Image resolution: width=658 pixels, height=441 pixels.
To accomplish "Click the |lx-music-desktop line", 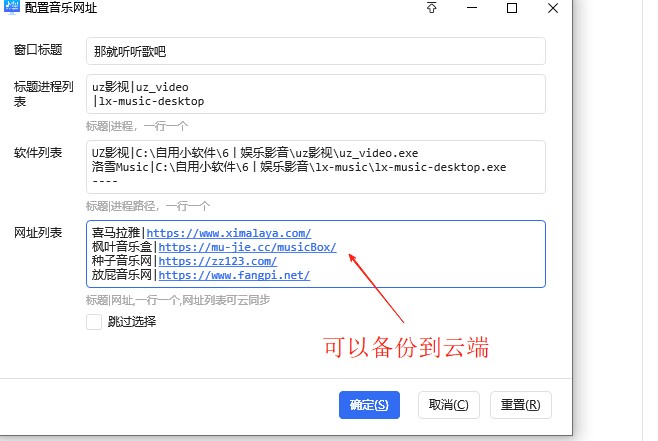I will coord(149,101).
